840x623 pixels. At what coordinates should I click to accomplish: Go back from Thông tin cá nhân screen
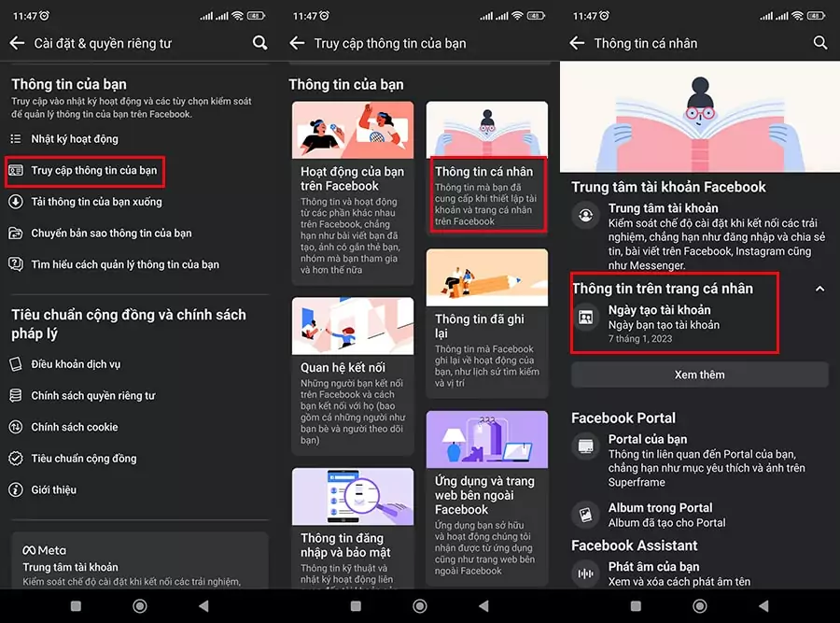tap(577, 43)
